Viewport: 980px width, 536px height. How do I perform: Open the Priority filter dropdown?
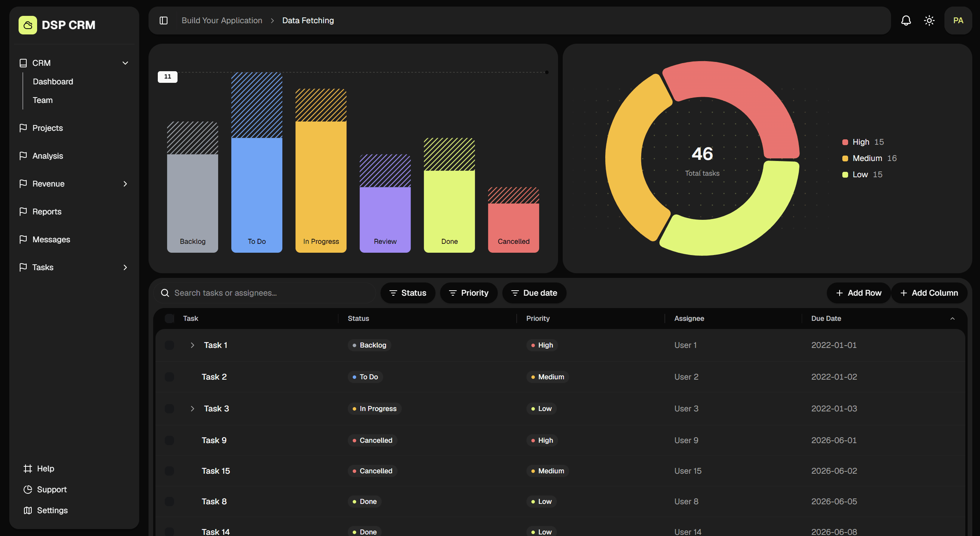point(469,293)
